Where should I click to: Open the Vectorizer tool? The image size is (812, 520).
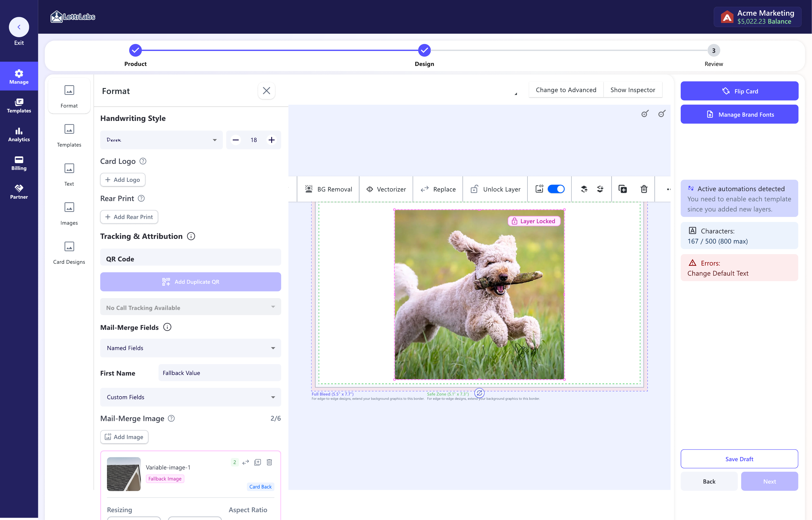coord(386,189)
